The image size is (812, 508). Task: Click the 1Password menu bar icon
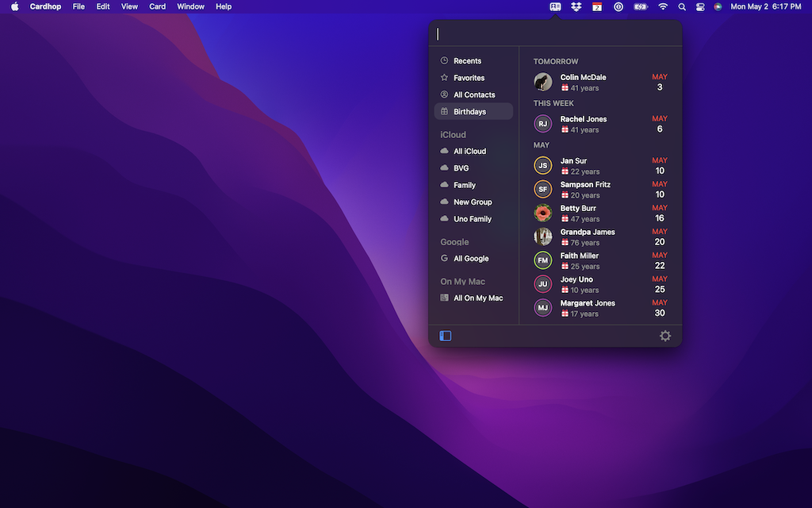619,6
